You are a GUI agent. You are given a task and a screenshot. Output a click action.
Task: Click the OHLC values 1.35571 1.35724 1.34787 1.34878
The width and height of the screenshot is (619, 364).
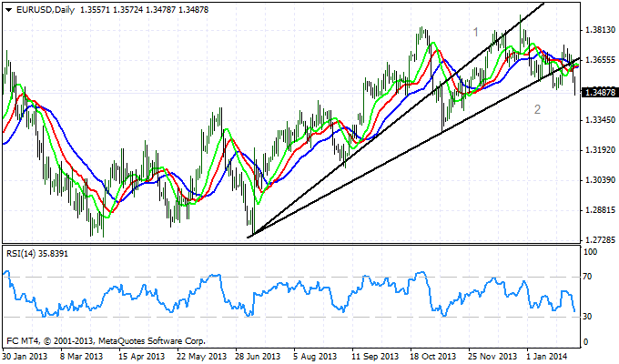[x=144, y=10]
